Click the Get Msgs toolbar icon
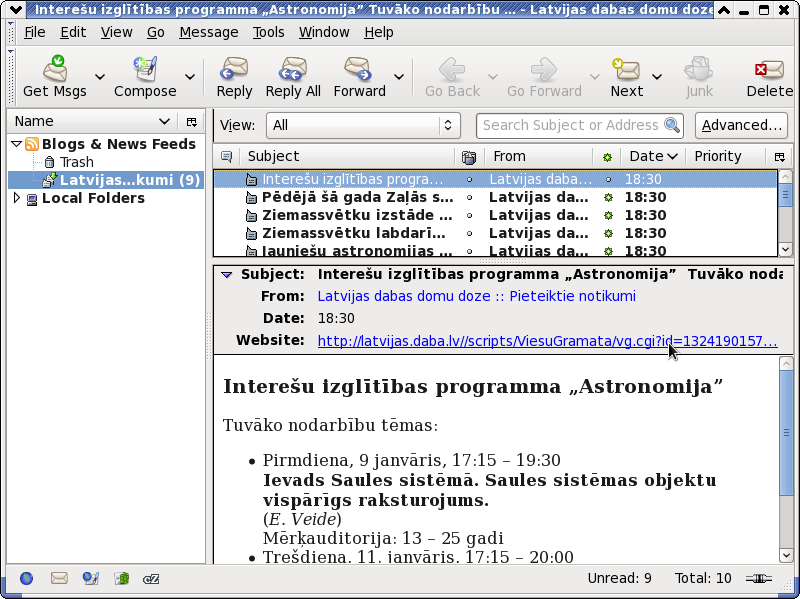 click(55, 69)
